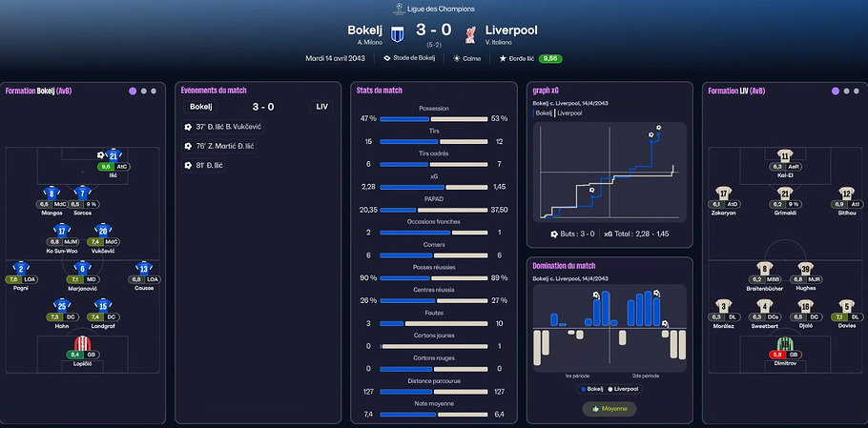The height and width of the screenshot is (428, 868).
Task: Select the Bokelj tab on xG graph
Action: [544, 112]
